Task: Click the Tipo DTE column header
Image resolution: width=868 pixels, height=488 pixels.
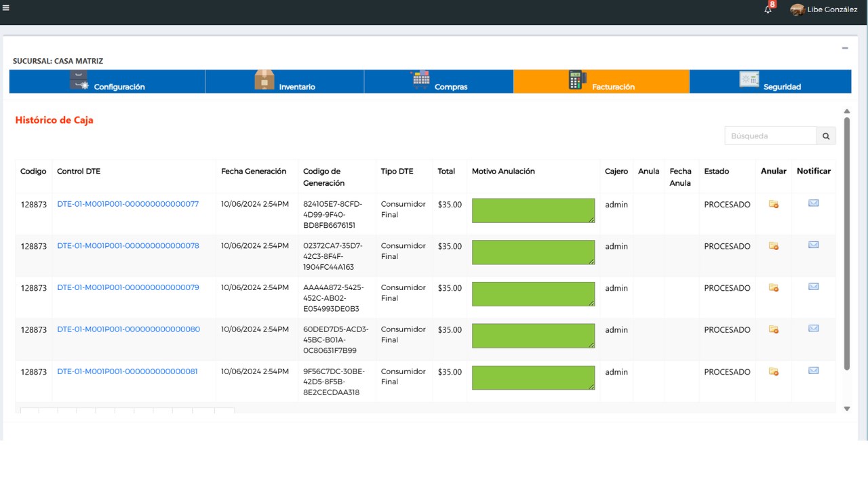Action: point(397,171)
